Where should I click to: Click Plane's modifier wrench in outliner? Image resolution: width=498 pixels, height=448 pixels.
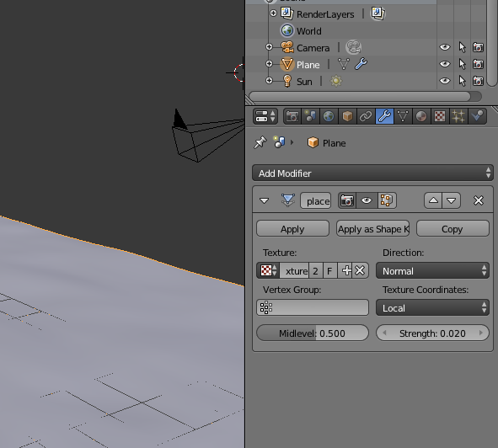coord(361,64)
